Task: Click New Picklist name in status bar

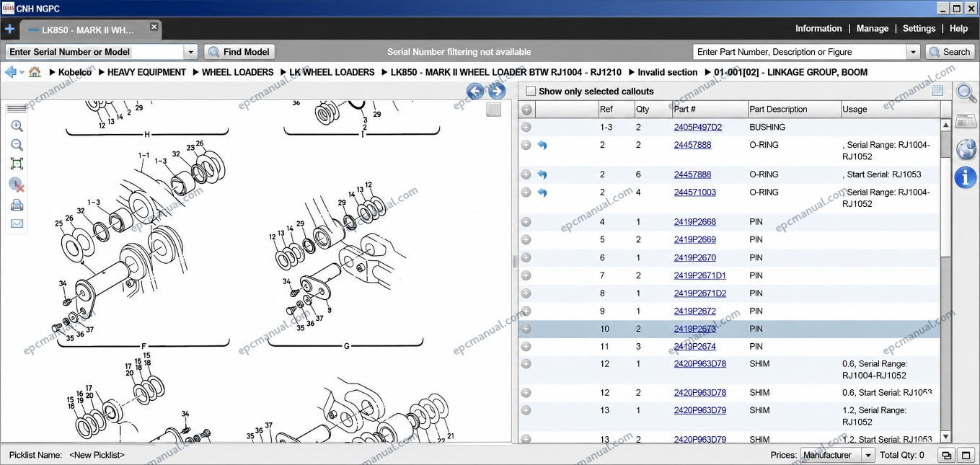Action: (x=97, y=455)
